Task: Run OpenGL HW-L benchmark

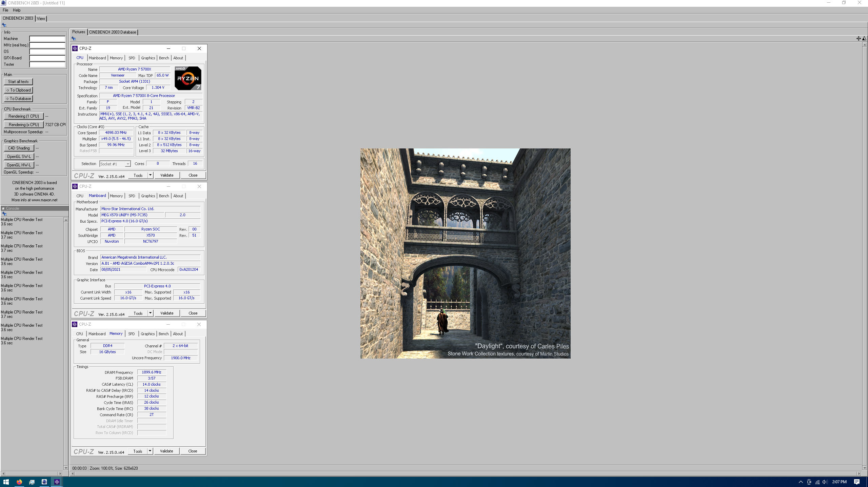Action: (19, 165)
